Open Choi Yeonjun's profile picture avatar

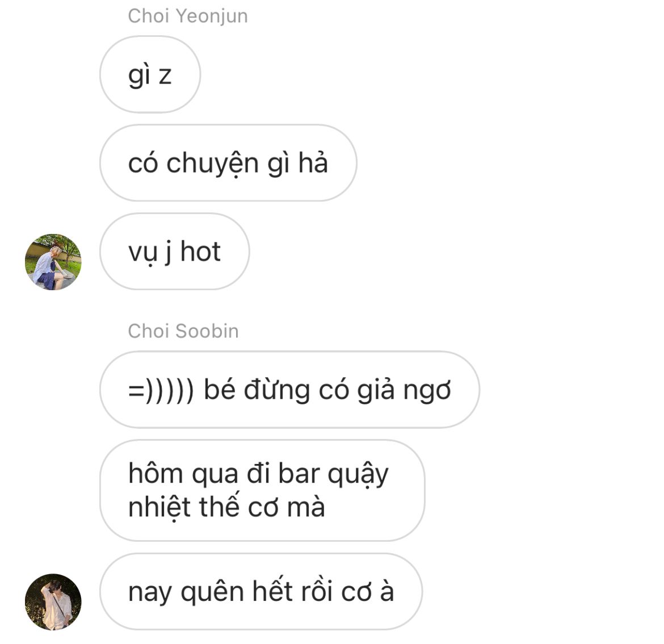(x=53, y=262)
